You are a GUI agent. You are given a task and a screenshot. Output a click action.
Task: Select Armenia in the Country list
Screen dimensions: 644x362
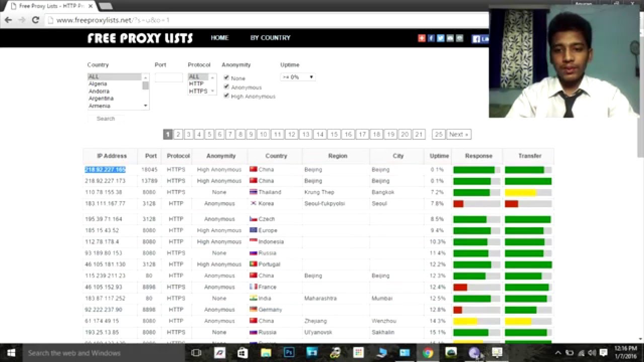(x=115, y=106)
